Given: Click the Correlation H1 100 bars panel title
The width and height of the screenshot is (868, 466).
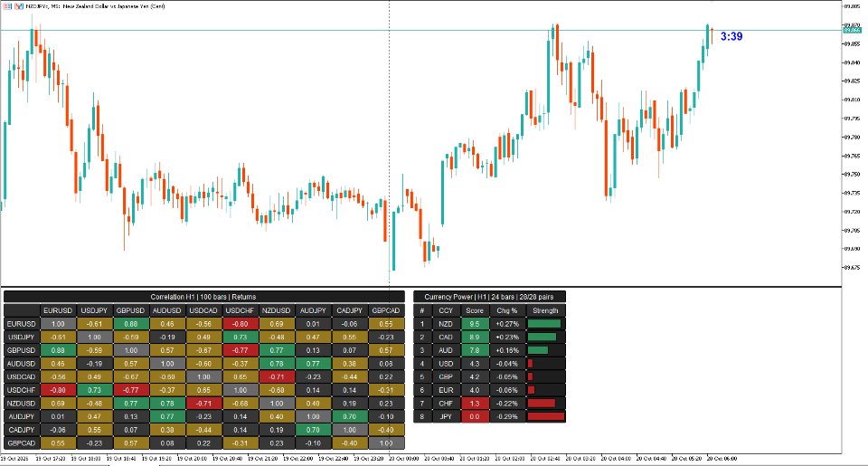Looking at the screenshot, I should click(x=203, y=297).
